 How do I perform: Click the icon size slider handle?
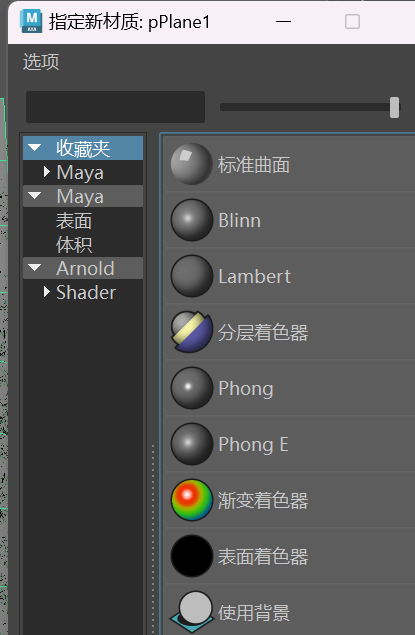click(x=394, y=107)
